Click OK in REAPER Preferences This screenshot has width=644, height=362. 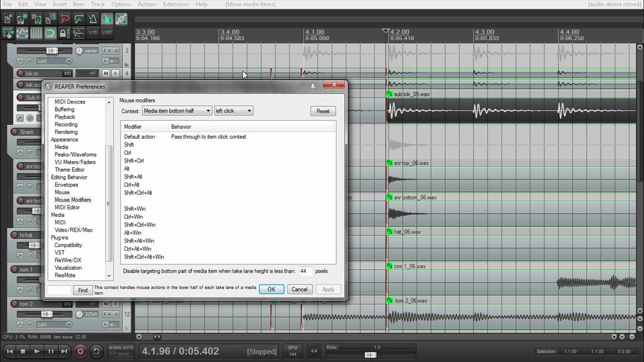click(x=271, y=289)
